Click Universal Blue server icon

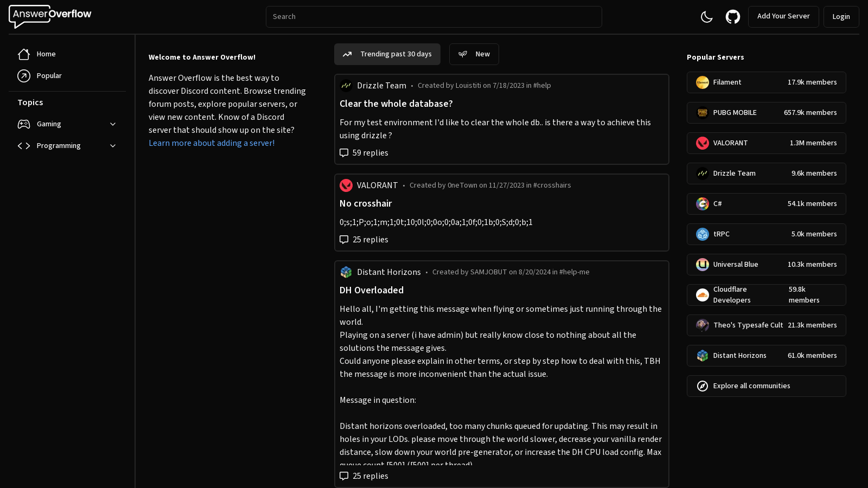click(x=703, y=265)
